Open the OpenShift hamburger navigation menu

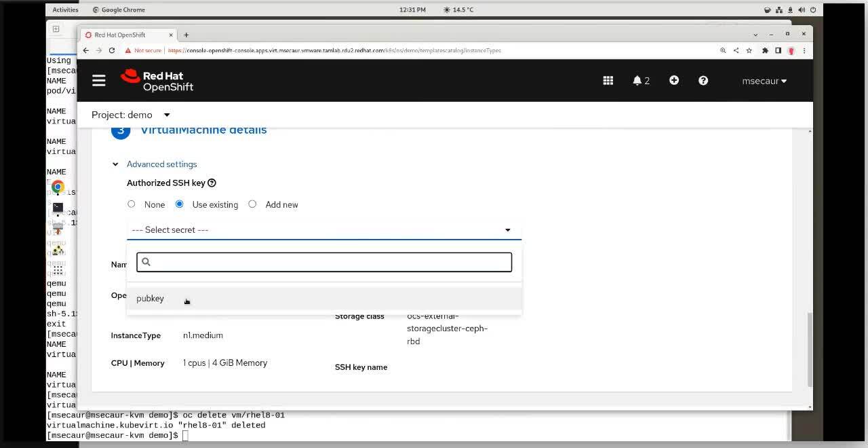[x=99, y=81]
